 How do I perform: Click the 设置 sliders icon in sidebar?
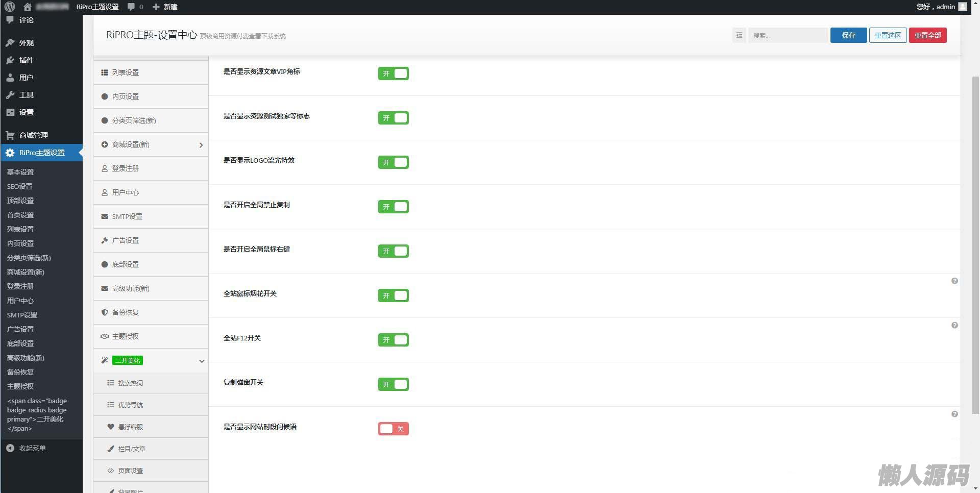[10, 112]
